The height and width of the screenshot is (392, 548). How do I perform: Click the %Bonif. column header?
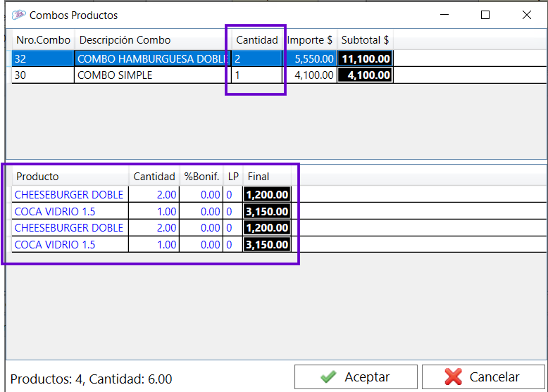pyautogui.click(x=201, y=177)
